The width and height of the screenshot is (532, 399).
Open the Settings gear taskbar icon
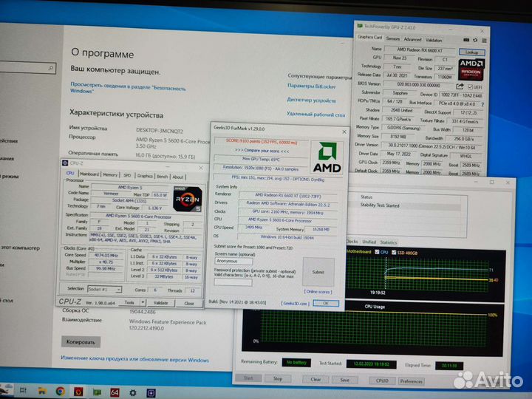pyautogui.click(x=133, y=393)
